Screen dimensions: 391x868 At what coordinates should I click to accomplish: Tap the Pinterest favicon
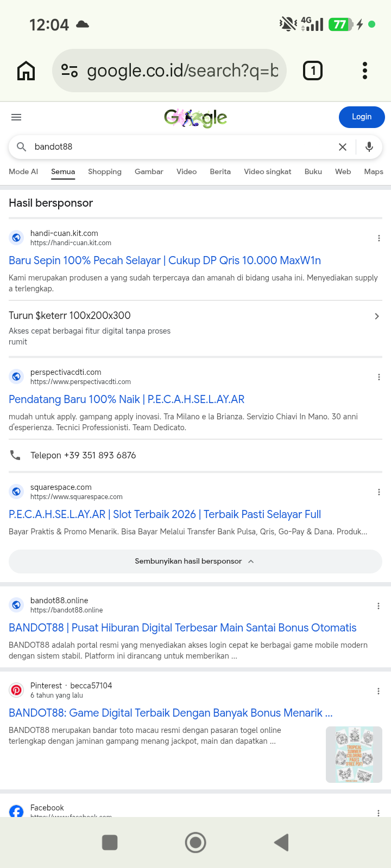(16, 690)
